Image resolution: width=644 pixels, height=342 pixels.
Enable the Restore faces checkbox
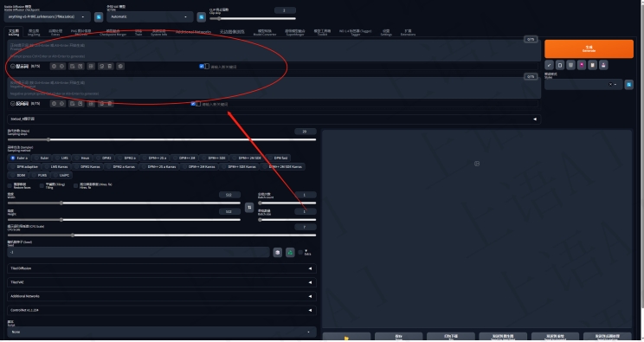coord(10,186)
